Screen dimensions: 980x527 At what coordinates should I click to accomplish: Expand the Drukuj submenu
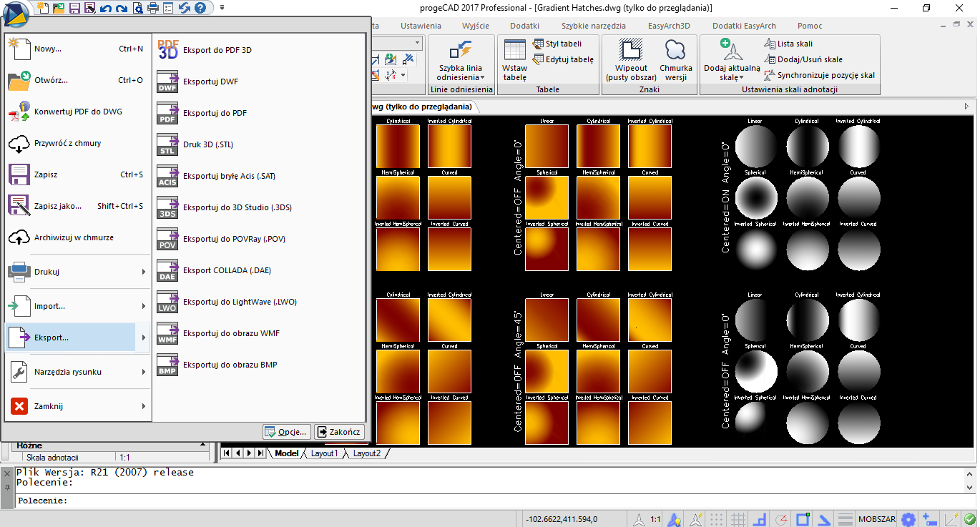click(x=143, y=272)
